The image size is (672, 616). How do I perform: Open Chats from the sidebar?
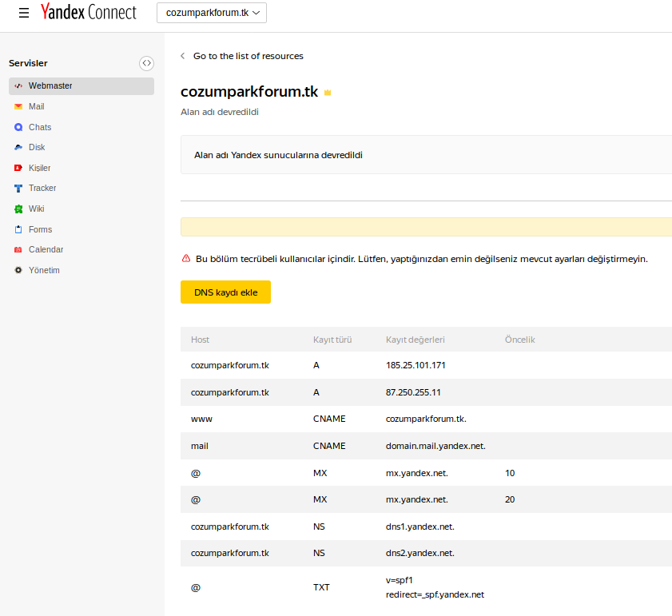point(40,127)
